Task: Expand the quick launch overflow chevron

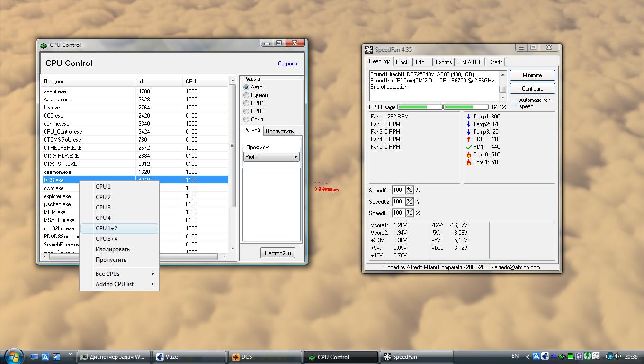Action: (71, 354)
